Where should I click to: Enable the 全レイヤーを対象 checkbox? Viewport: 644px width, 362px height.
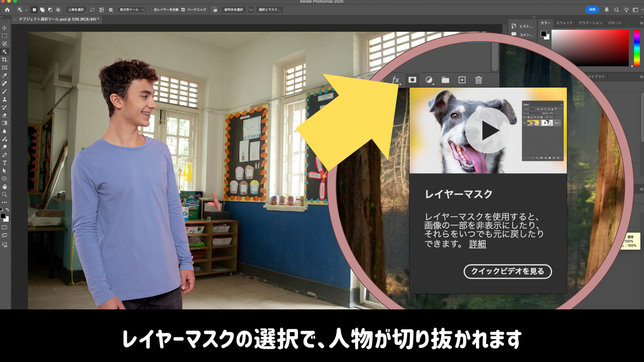pos(149,10)
